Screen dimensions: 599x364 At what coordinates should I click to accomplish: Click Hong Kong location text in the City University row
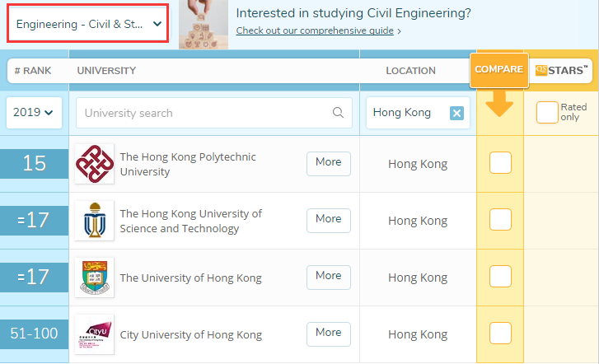pos(418,334)
